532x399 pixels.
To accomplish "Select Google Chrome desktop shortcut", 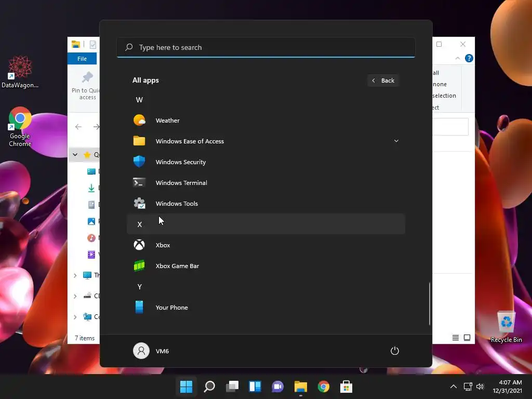I will 20,127.
